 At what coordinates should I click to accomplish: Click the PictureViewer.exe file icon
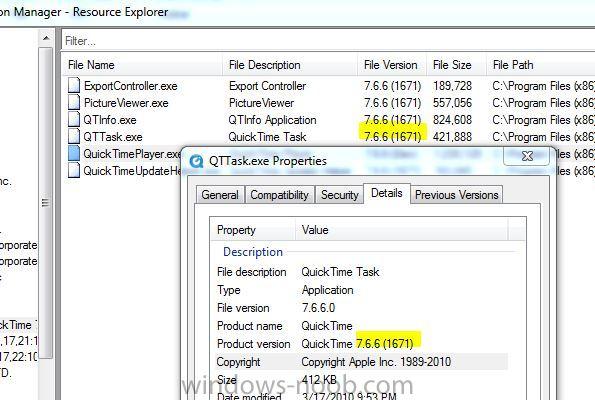click(74, 102)
